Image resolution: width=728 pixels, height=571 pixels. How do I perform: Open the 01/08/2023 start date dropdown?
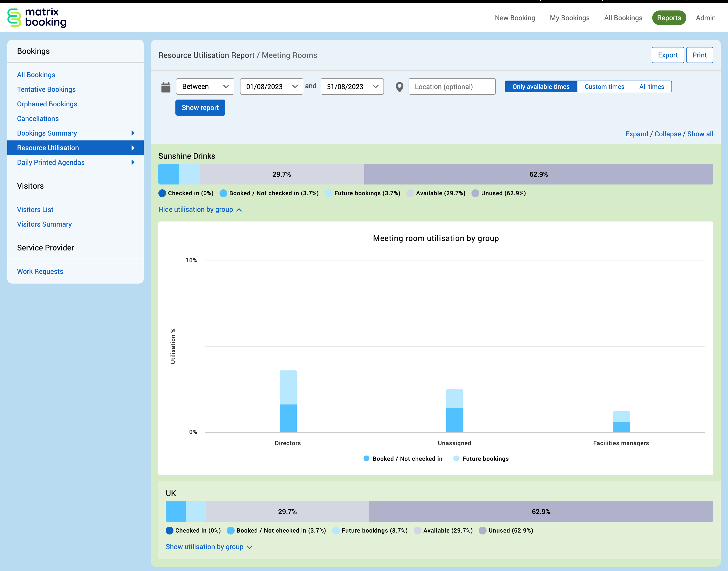[271, 87]
